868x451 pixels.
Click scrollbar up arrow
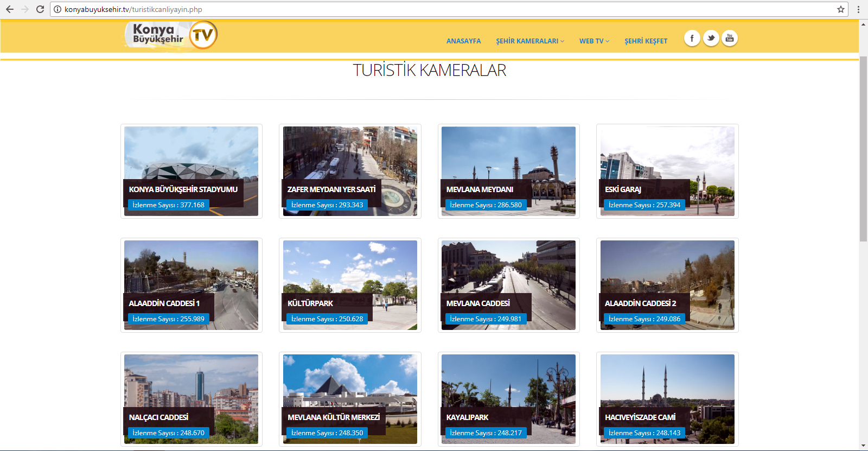point(863,23)
